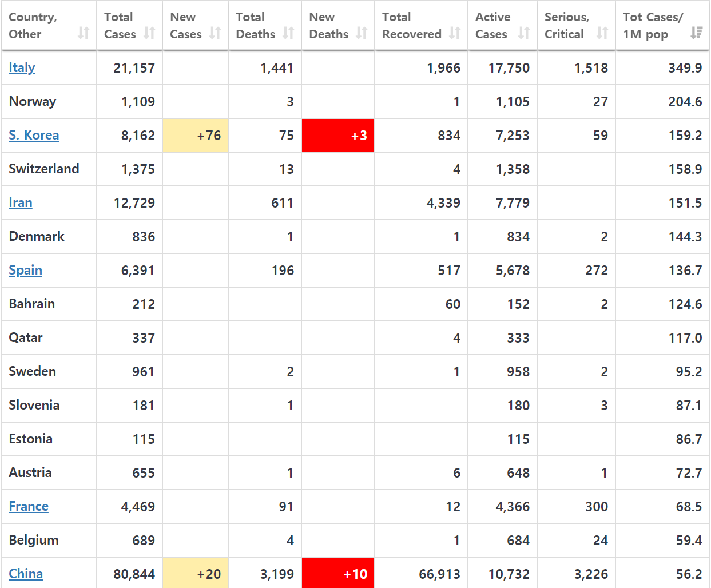Click sort icon in Country, Other header
This screenshot has height=588, width=711.
(84, 33)
